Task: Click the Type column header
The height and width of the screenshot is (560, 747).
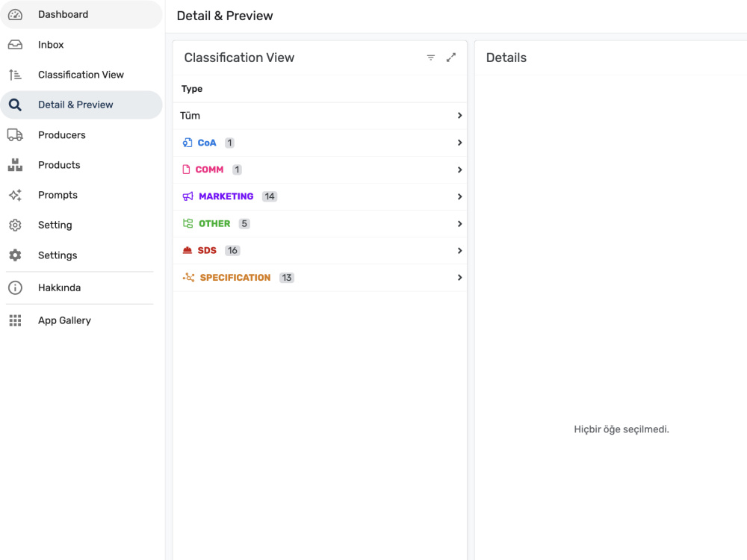Action: pyautogui.click(x=192, y=89)
